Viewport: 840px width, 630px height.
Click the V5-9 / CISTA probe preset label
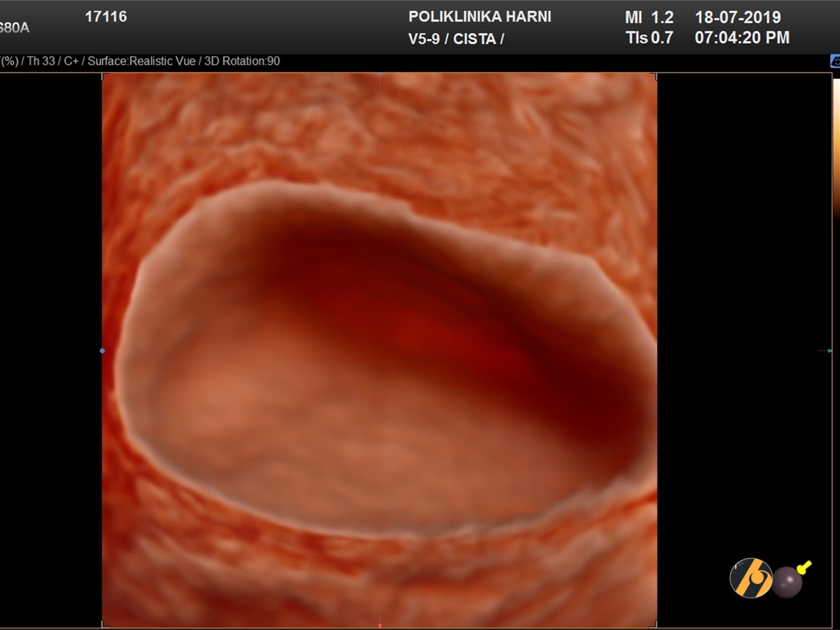456,39
